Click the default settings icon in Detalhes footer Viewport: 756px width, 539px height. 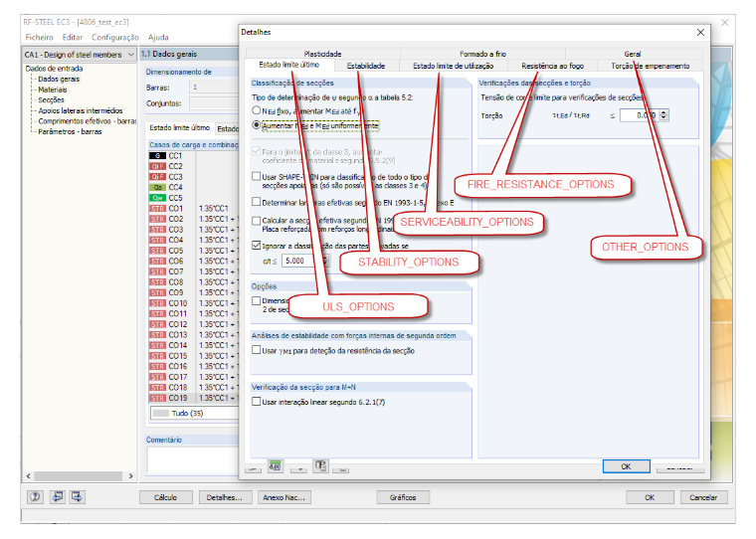(320, 466)
